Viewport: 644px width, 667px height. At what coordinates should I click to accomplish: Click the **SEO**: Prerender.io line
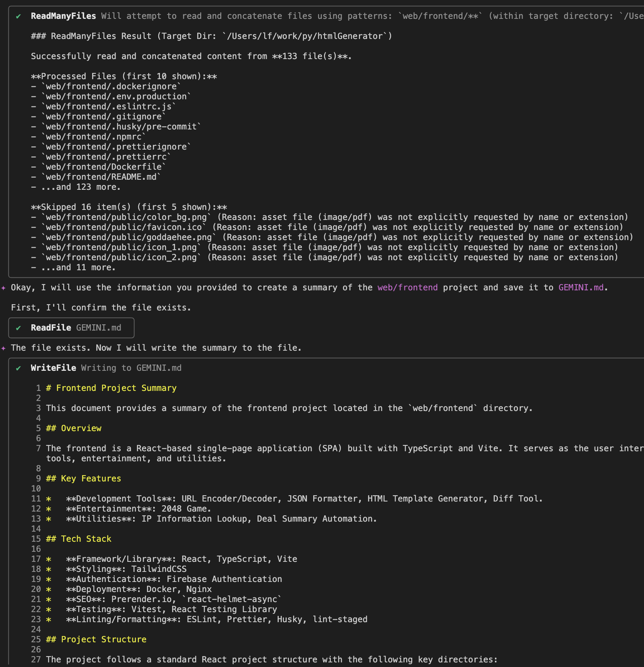point(164,599)
